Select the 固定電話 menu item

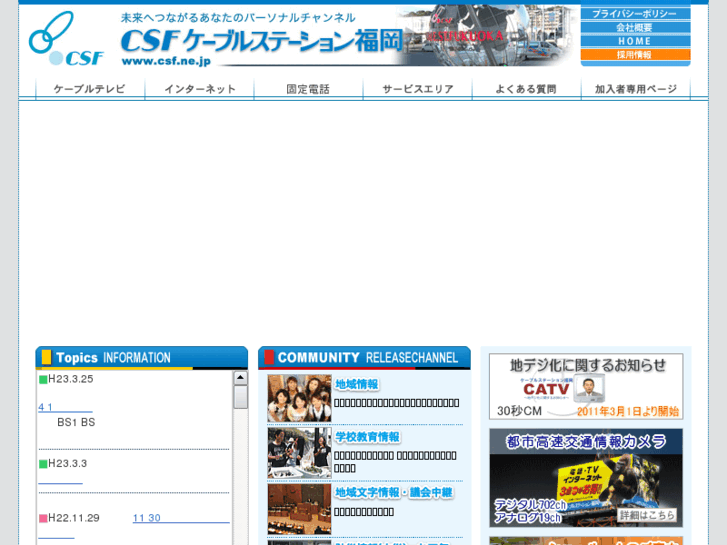pyautogui.click(x=308, y=89)
